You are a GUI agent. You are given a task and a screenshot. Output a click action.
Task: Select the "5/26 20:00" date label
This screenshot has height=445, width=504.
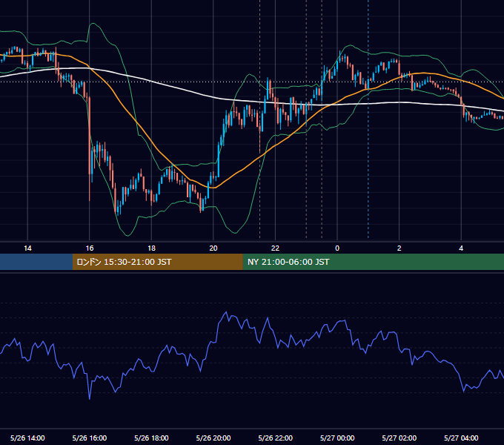pyautogui.click(x=213, y=438)
